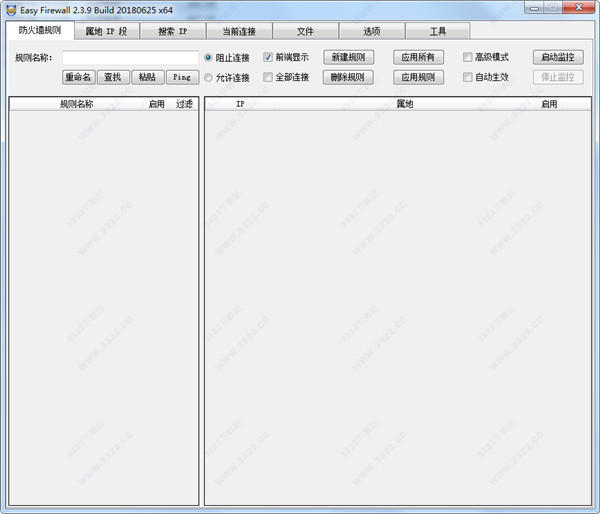The width and height of the screenshot is (600, 514).
Task: Click the 启用 column header in rules list
Action: [x=157, y=104]
